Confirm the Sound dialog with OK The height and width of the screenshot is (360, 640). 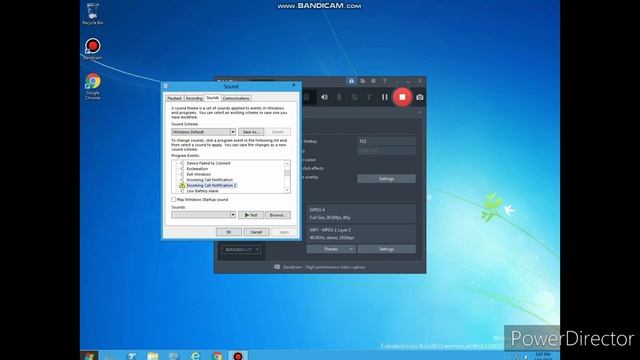pyautogui.click(x=229, y=232)
